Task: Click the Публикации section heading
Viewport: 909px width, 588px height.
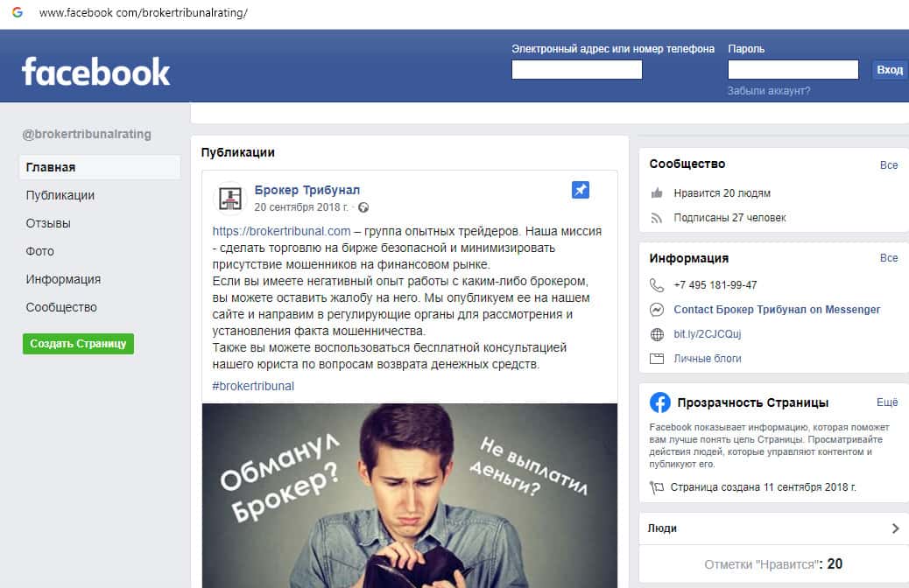Action: (237, 152)
